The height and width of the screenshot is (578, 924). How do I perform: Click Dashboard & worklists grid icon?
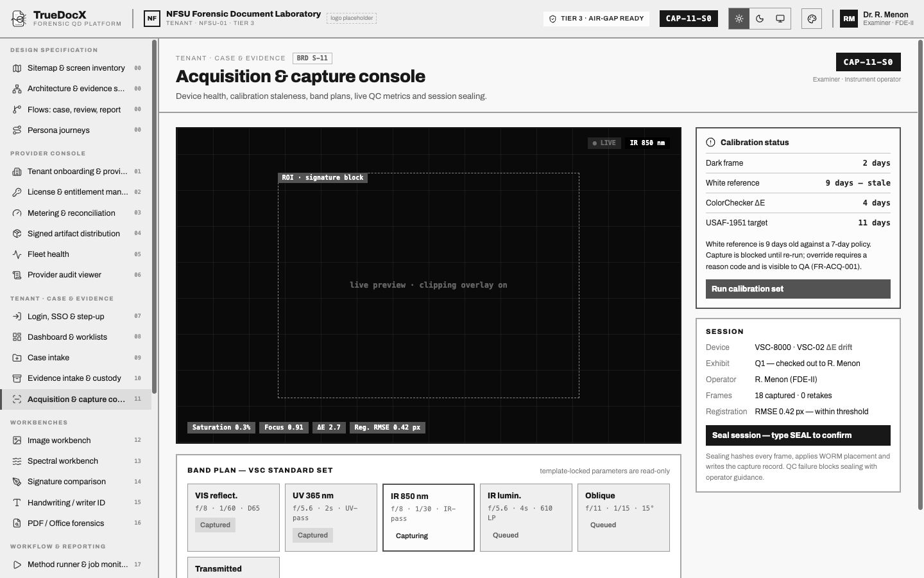point(17,337)
